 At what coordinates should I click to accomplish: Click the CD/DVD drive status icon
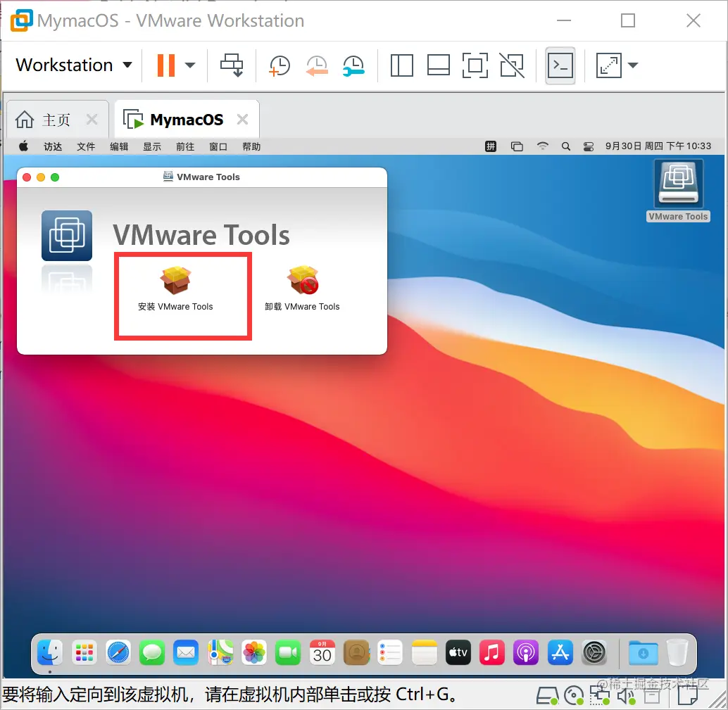point(574,696)
